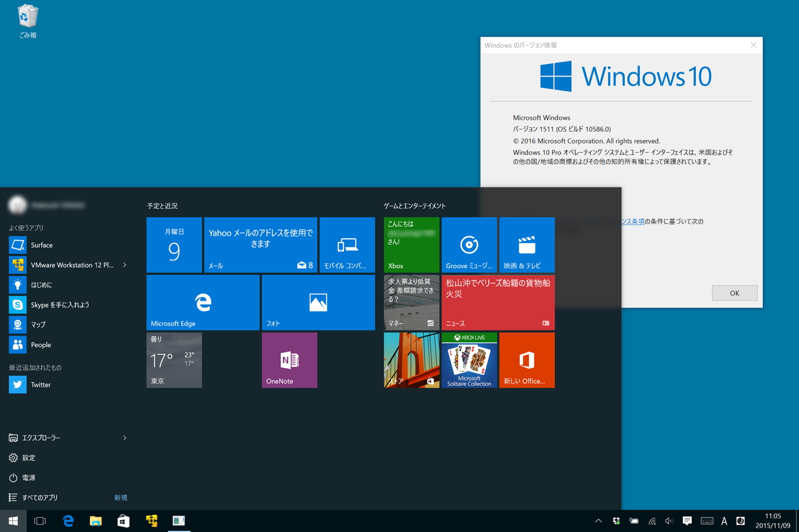Show hidden icons in the system tray
799x532 pixels.
click(598, 521)
